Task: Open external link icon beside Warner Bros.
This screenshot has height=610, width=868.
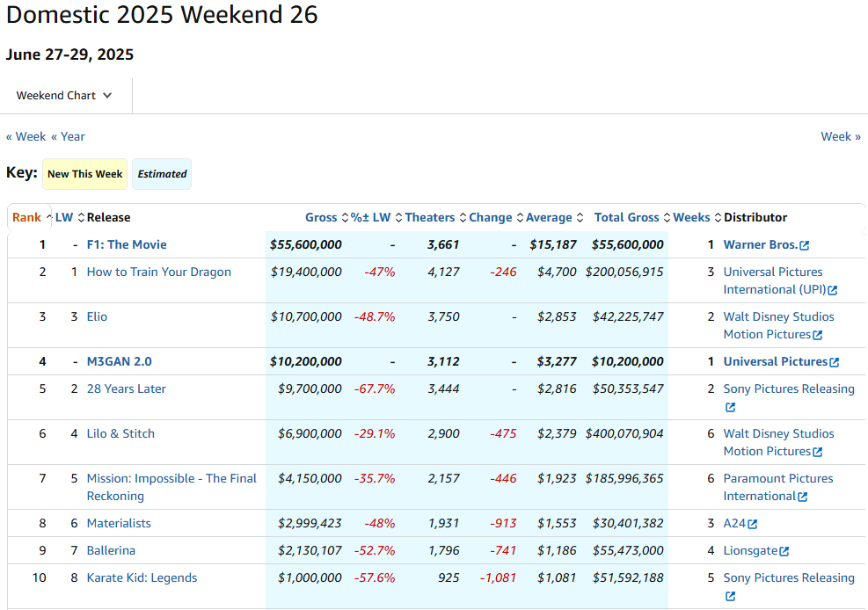Action: coord(805,245)
